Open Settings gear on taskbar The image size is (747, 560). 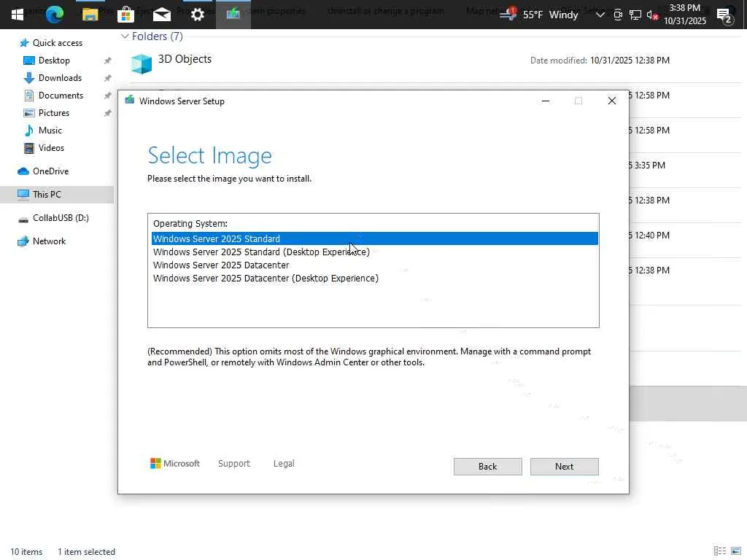(197, 15)
